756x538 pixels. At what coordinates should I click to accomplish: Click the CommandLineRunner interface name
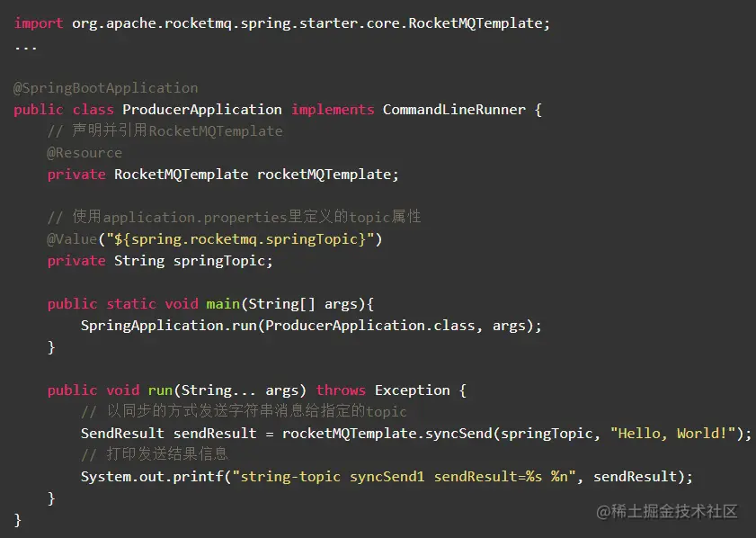coord(454,110)
